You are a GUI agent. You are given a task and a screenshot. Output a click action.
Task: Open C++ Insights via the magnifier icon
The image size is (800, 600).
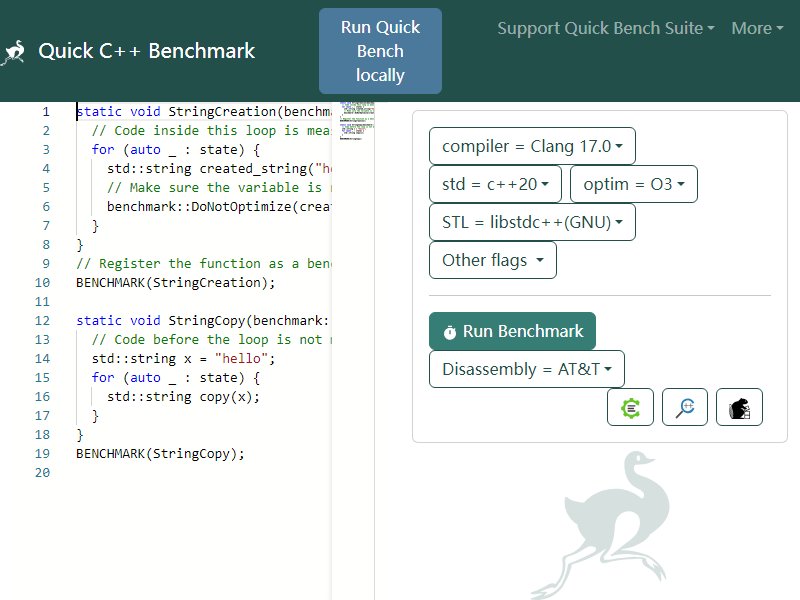pos(685,407)
